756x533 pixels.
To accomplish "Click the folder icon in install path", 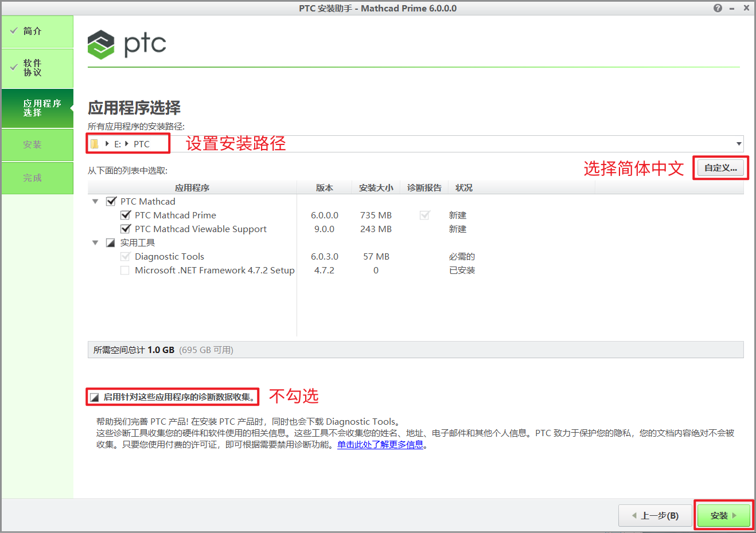I will click(x=95, y=144).
